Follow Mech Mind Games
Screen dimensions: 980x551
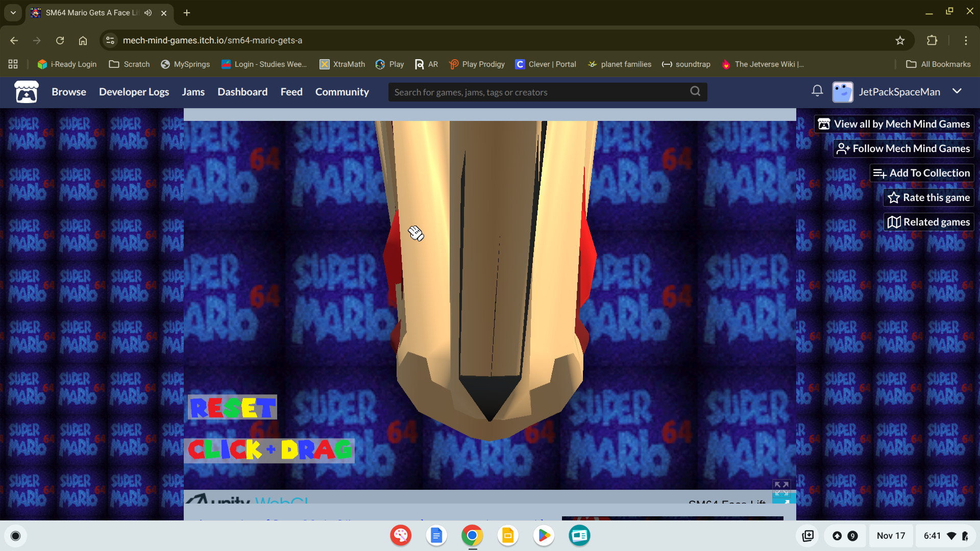pyautogui.click(x=903, y=148)
